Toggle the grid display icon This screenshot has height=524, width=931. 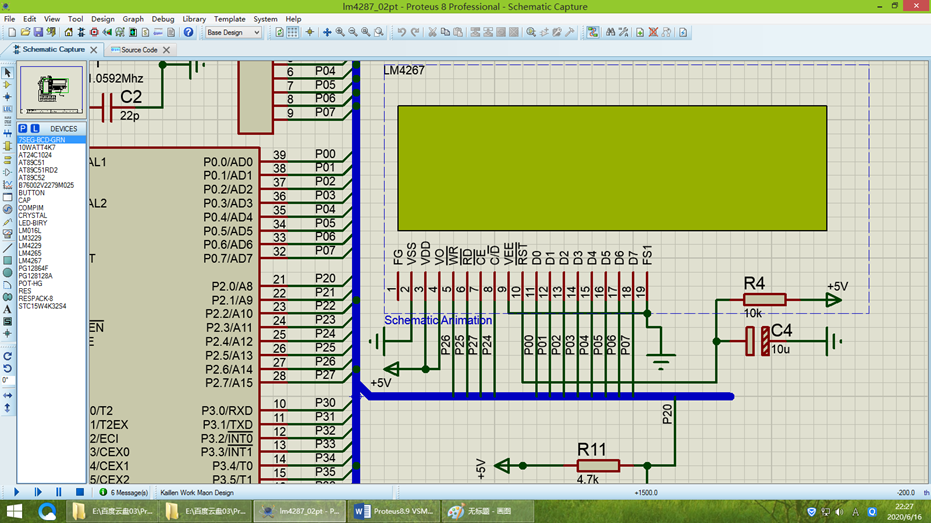coord(292,33)
